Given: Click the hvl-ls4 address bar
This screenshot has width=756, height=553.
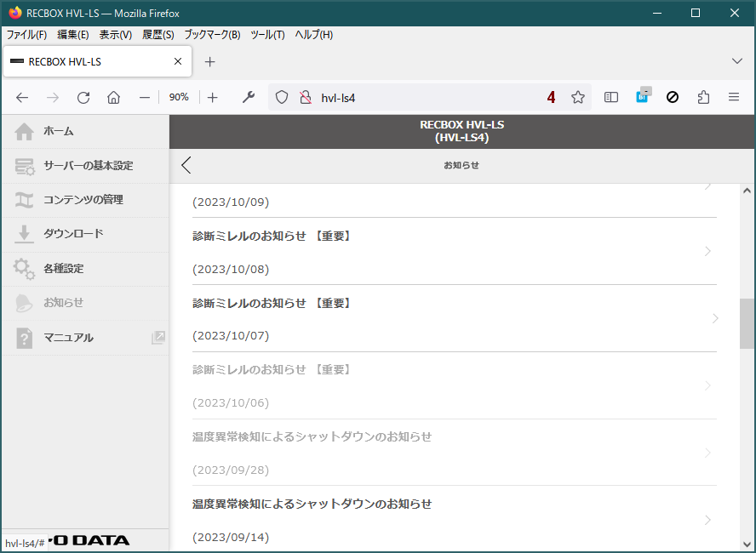Looking at the screenshot, I should pos(429,98).
